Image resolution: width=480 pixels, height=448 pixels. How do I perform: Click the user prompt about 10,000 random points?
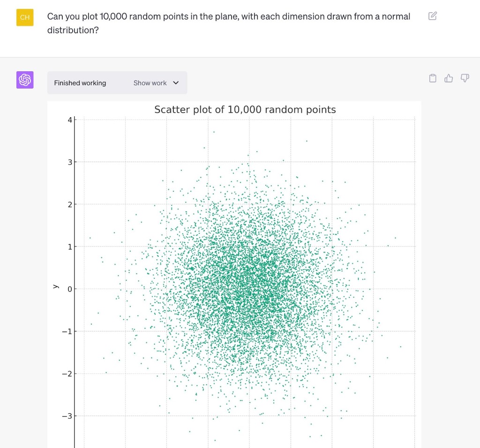point(228,23)
